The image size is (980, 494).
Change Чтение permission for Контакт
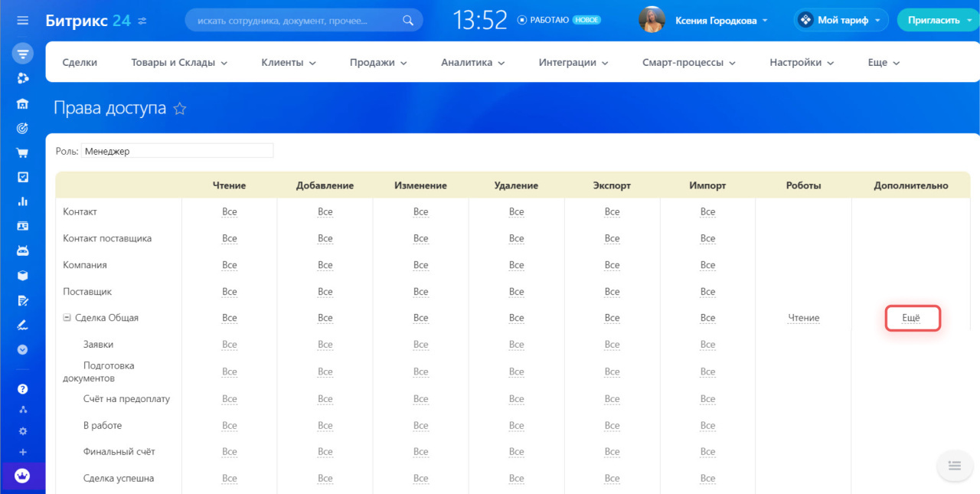pyautogui.click(x=230, y=212)
